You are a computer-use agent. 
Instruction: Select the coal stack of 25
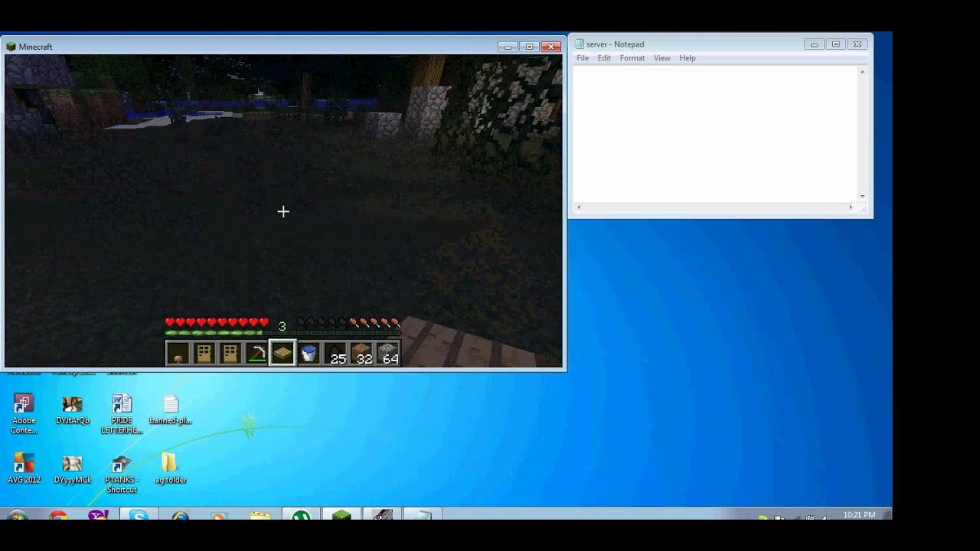(335, 353)
